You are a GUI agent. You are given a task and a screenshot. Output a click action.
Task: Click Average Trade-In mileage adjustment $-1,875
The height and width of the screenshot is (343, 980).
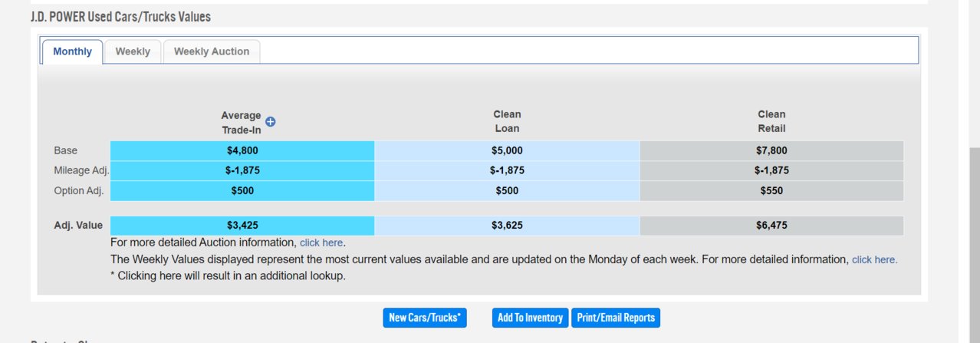point(242,170)
